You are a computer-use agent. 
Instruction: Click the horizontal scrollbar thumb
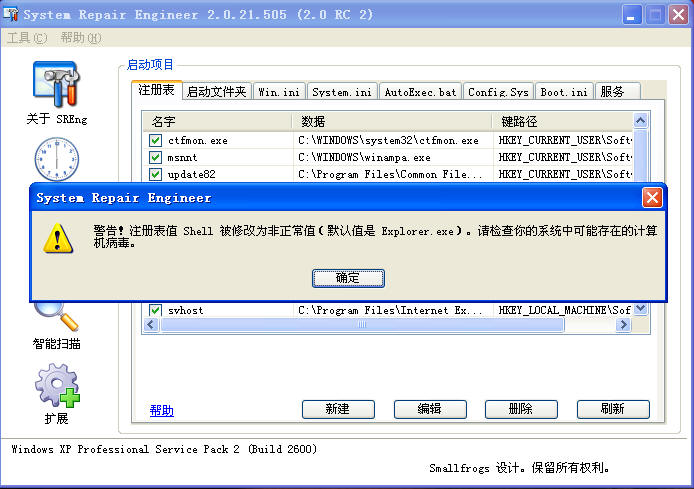point(362,324)
